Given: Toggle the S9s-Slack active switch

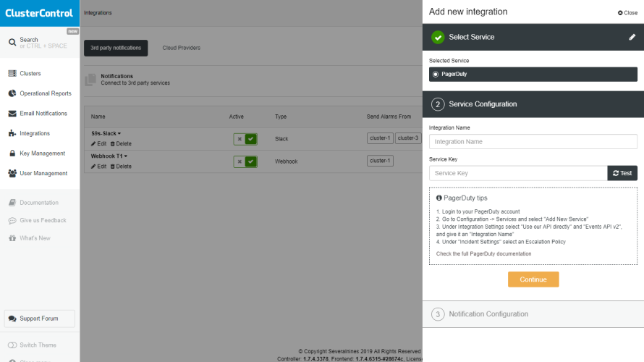Looking at the screenshot, I should [x=245, y=139].
